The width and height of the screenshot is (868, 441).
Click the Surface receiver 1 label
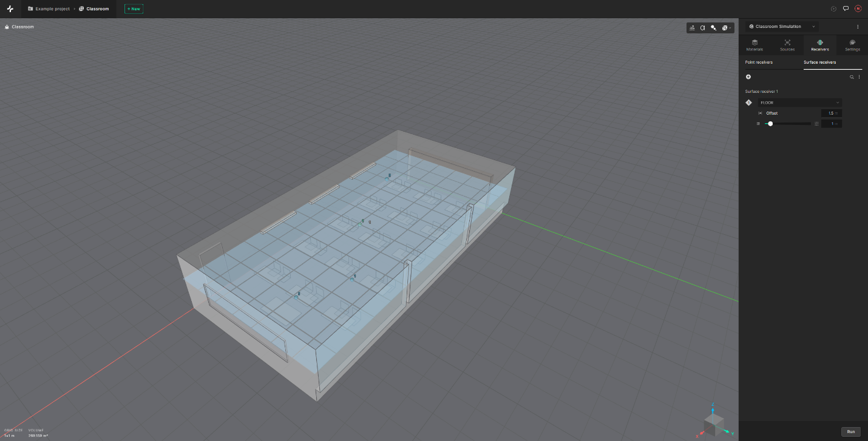pos(761,92)
